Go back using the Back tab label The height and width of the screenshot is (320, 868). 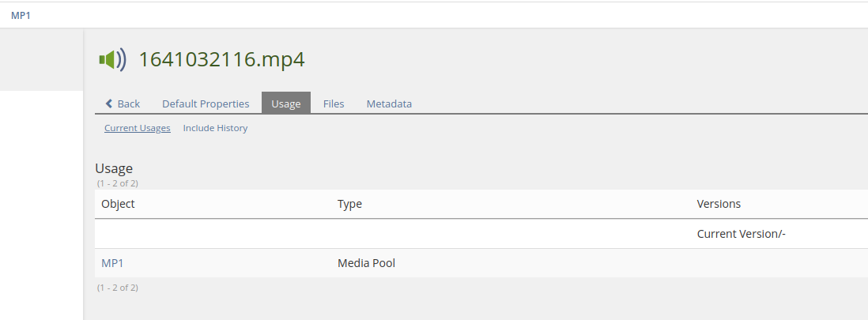pos(128,104)
